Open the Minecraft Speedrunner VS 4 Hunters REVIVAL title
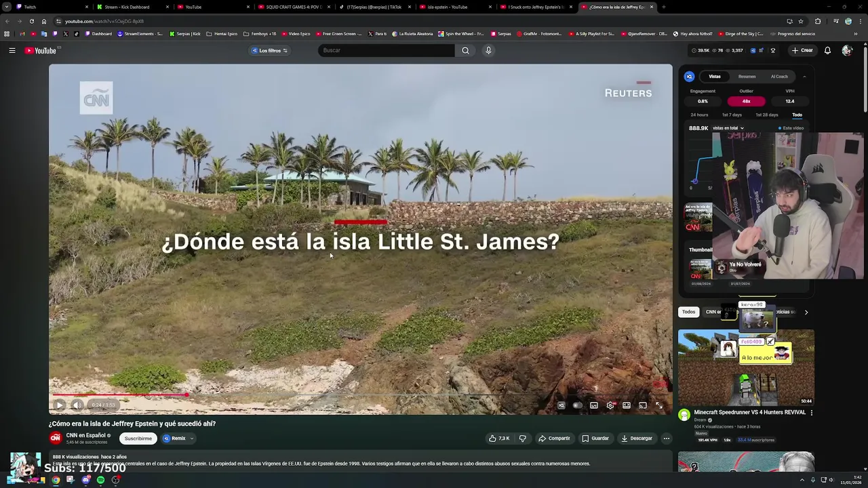868x488 pixels. (x=749, y=412)
